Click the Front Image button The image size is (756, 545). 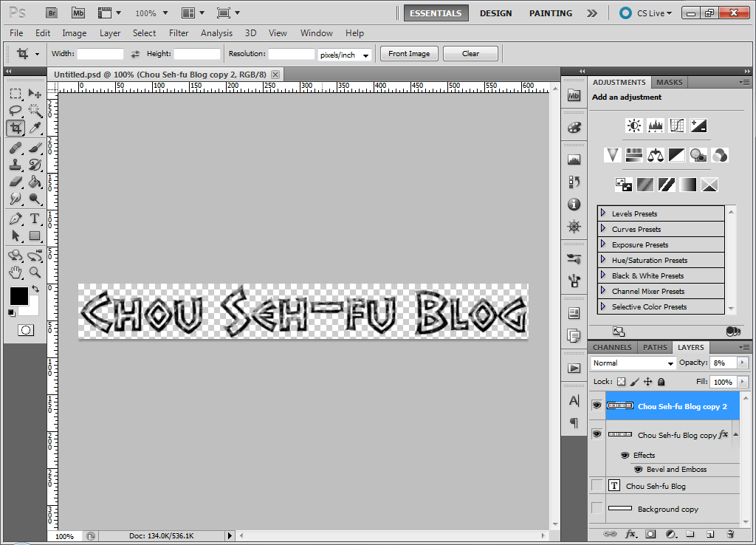pos(409,53)
